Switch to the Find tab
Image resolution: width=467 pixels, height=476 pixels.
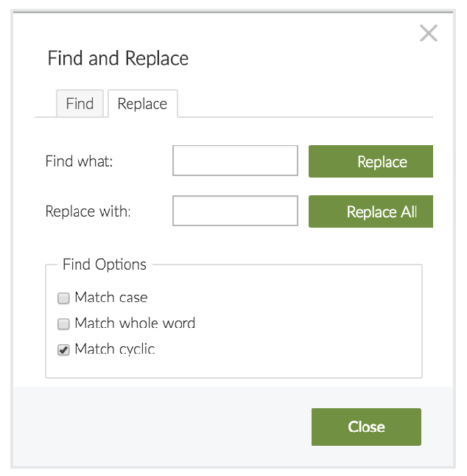tap(80, 104)
